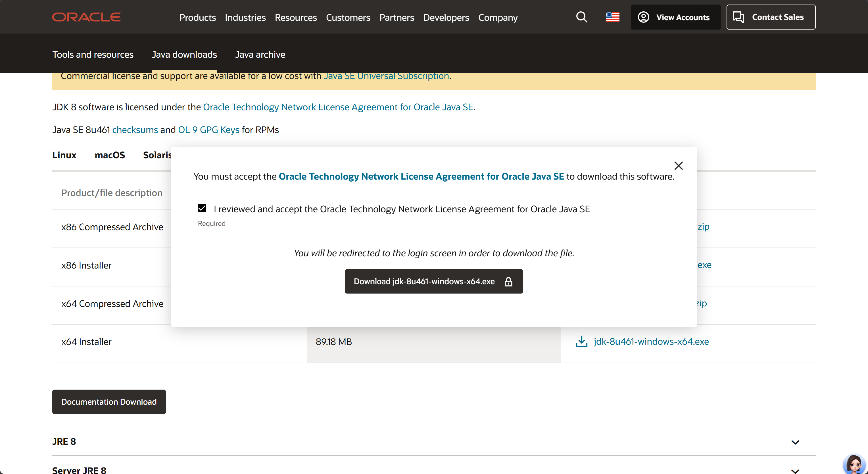Viewport: 868px width, 474px height.
Task: Click the JRE 8 section heading
Action: [x=64, y=442]
